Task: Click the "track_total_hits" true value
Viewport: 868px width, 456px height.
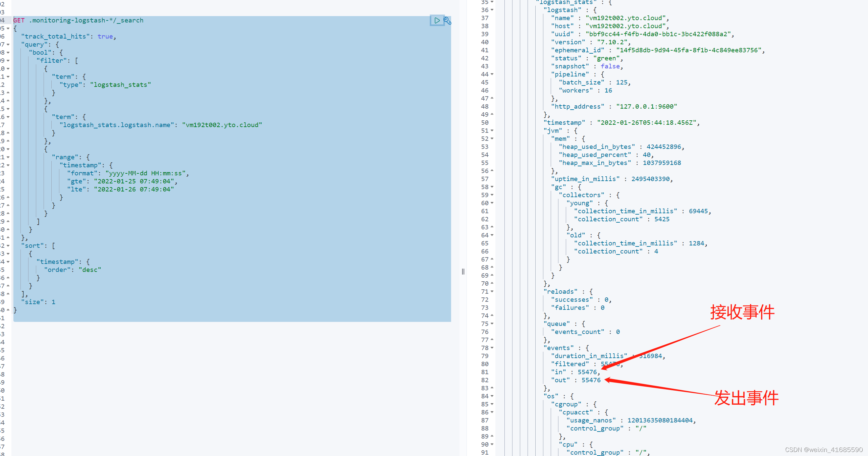Action: coord(105,36)
